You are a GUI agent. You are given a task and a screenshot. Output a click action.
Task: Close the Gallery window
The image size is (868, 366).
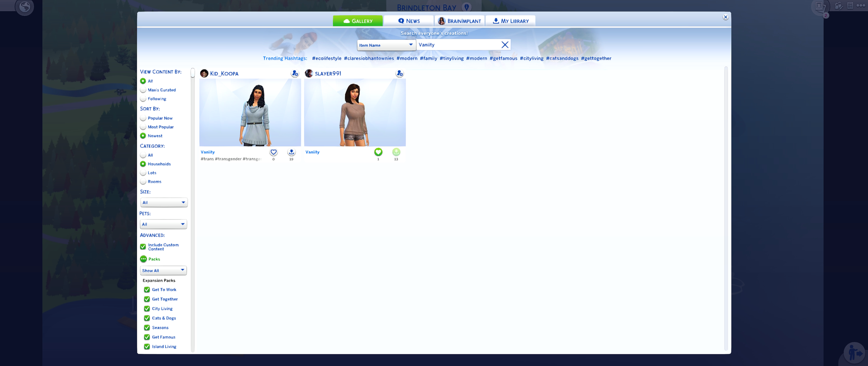click(x=726, y=17)
